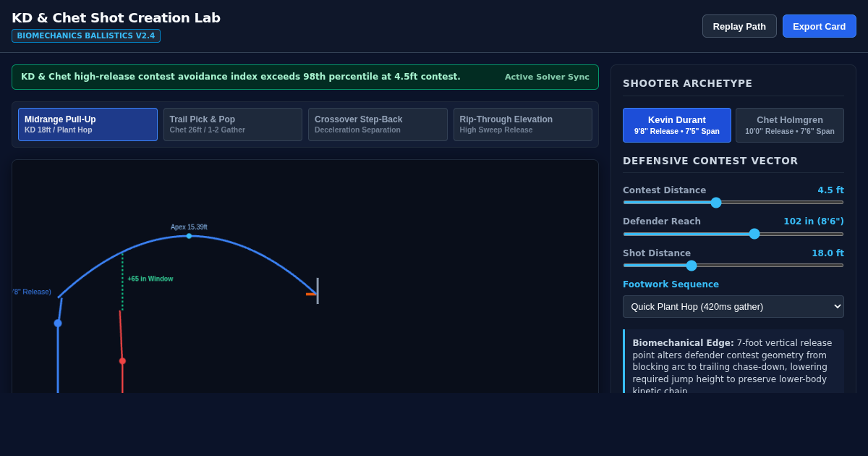The image size is (868, 456).
Task: Choose the Rip-Through Elevation tab
Action: click(x=523, y=124)
